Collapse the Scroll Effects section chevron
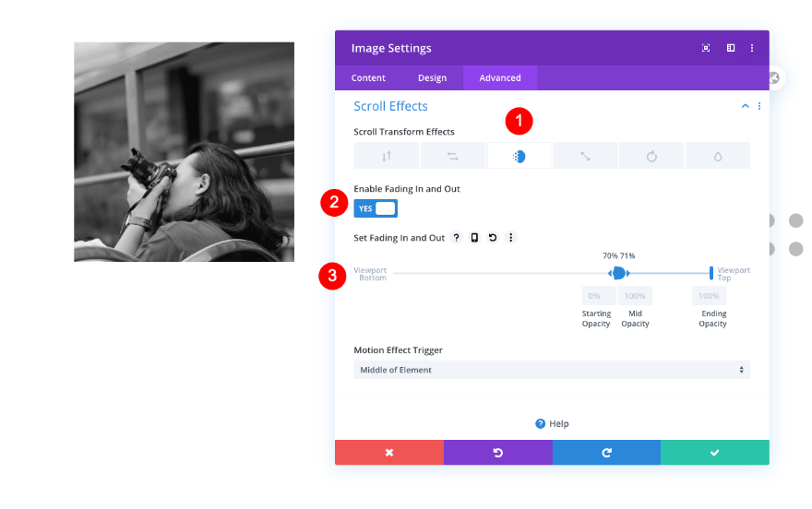Screen dimensions: 812x509 tap(746, 106)
